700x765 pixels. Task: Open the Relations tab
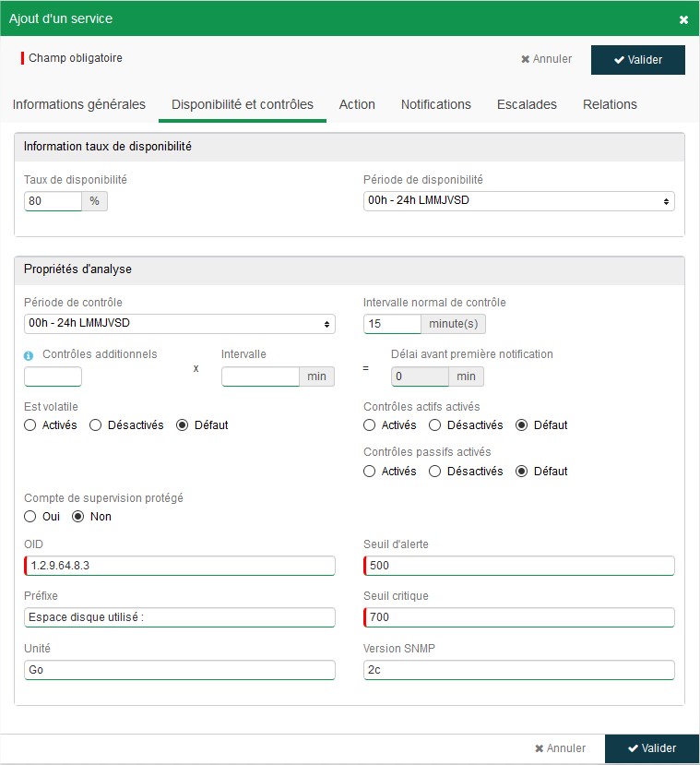610,104
